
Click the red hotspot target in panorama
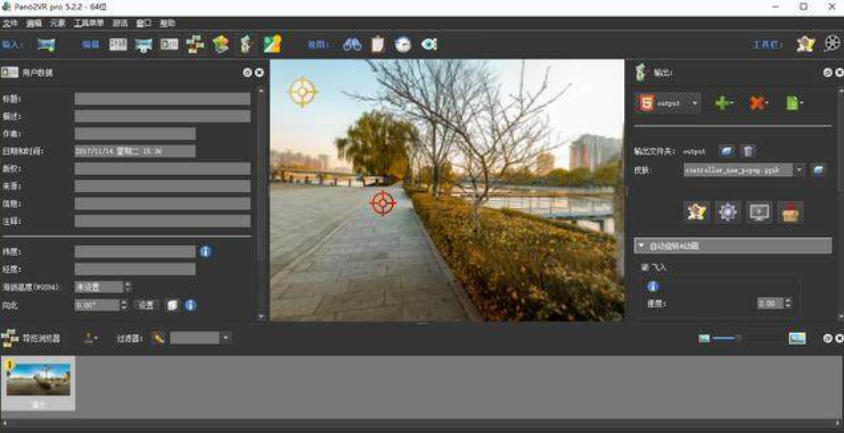[382, 203]
